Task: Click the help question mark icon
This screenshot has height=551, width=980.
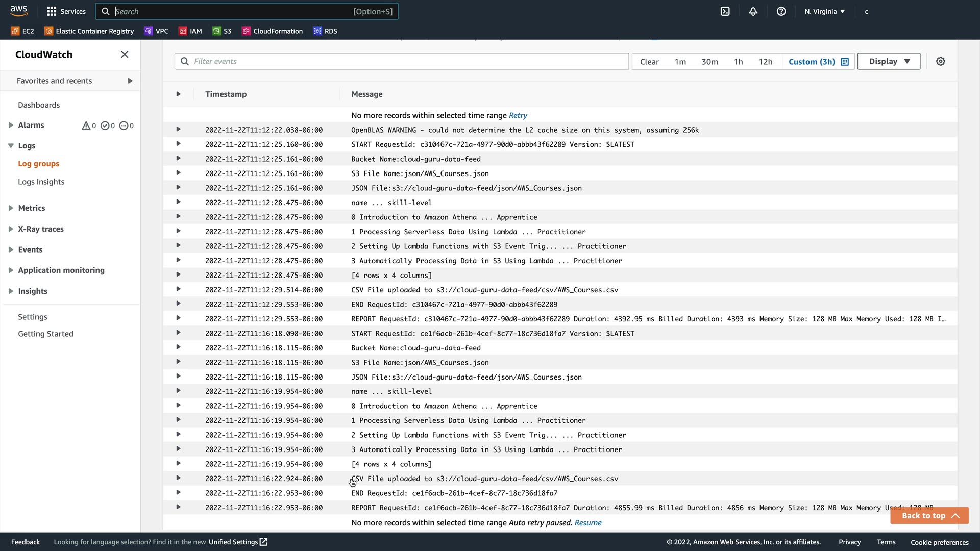Action: pyautogui.click(x=781, y=11)
